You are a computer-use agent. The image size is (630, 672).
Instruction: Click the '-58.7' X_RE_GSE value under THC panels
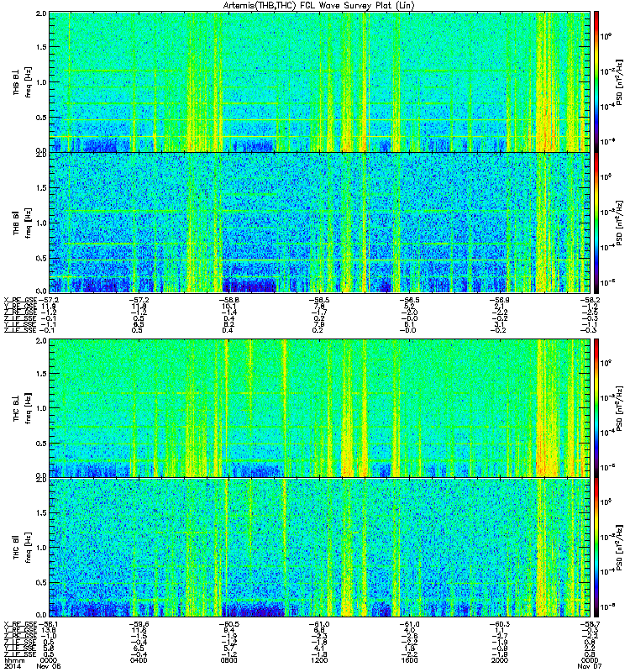coord(590,624)
